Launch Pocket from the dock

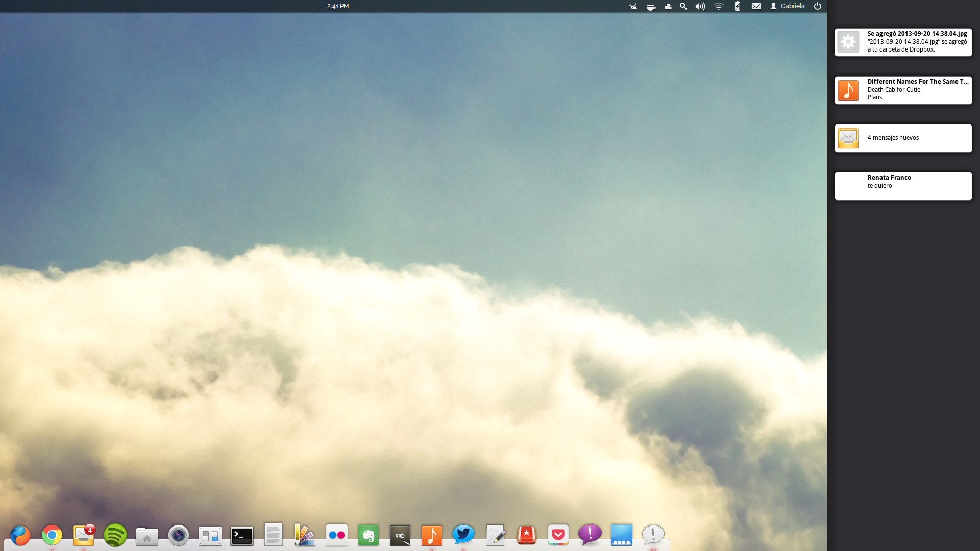tap(558, 535)
